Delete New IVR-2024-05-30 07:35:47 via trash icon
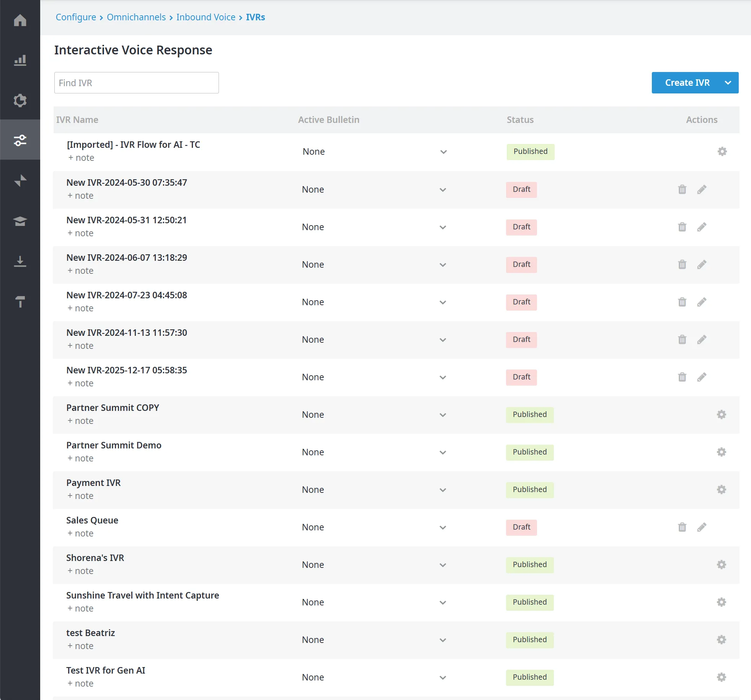751x700 pixels. tap(682, 189)
